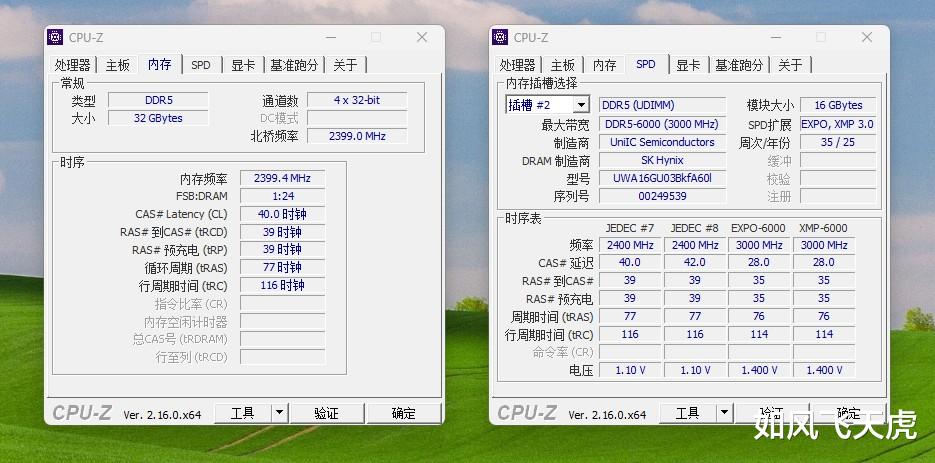Click 验证 button in right window

[771, 413]
